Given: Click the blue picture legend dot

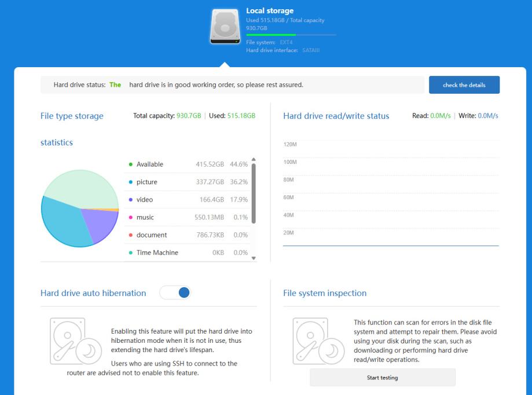Looking at the screenshot, I should (x=131, y=182).
